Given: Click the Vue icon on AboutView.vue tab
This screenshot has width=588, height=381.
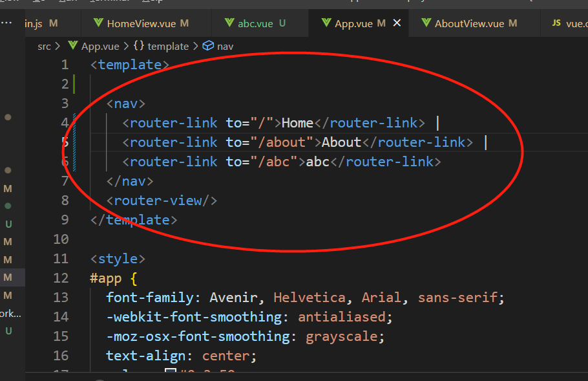Looking at the screenshot, I should (426, 23).
